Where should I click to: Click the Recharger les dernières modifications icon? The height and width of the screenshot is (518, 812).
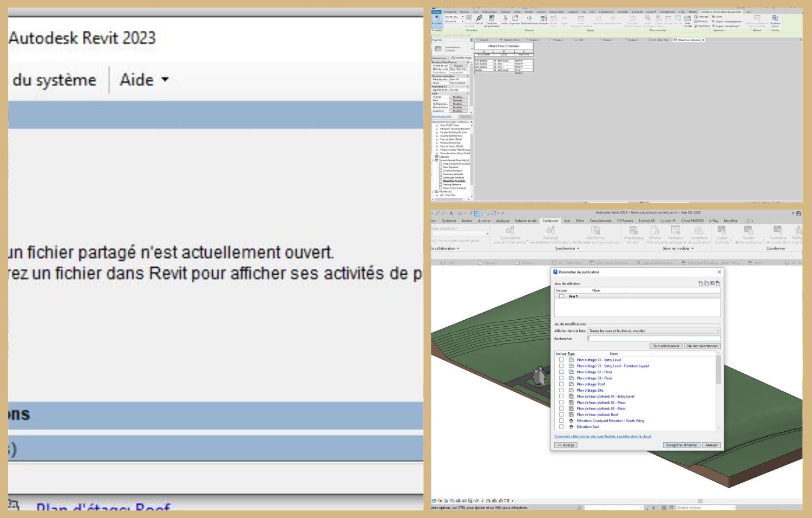point(551,235)
